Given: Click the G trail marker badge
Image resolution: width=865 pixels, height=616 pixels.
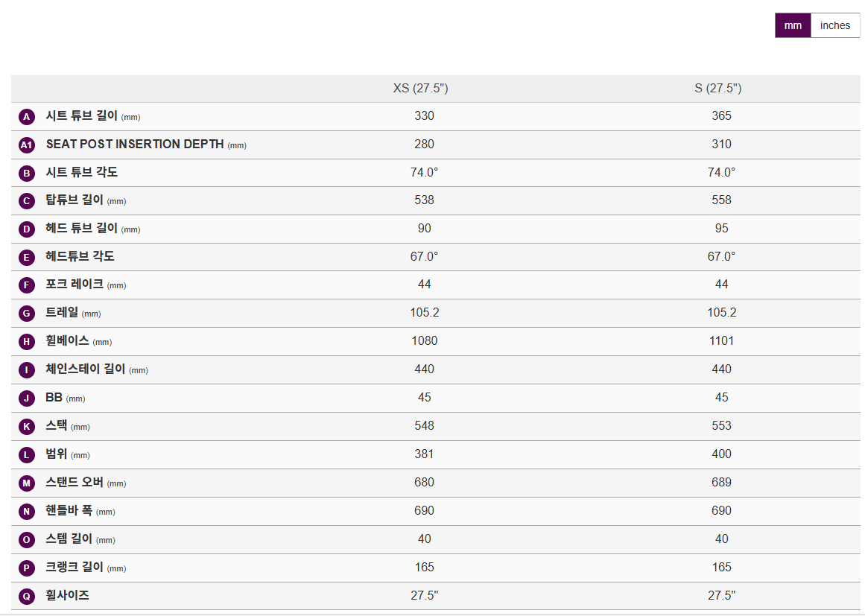Looking at the screenshot, I should click(27, 314).
